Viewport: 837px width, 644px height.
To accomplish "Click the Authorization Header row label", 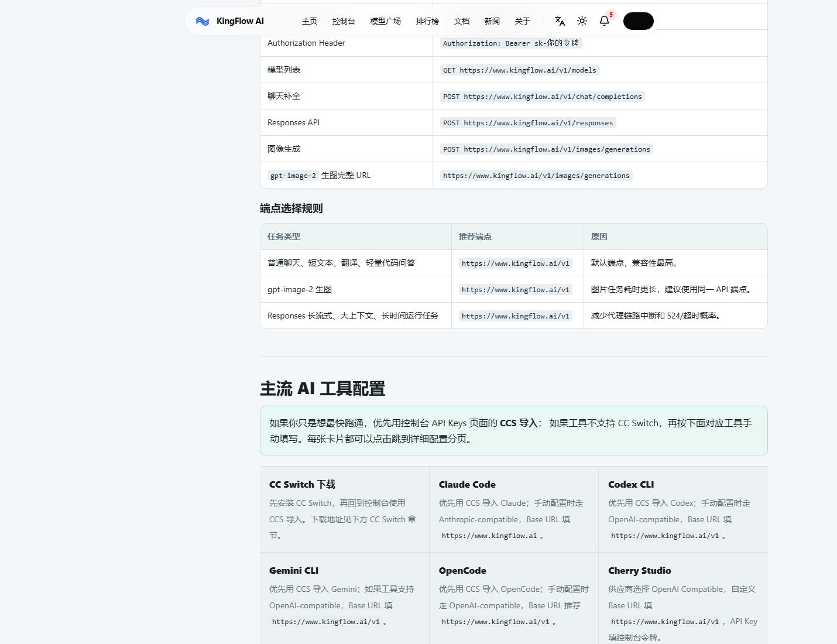I will click(x=306, y=43).
